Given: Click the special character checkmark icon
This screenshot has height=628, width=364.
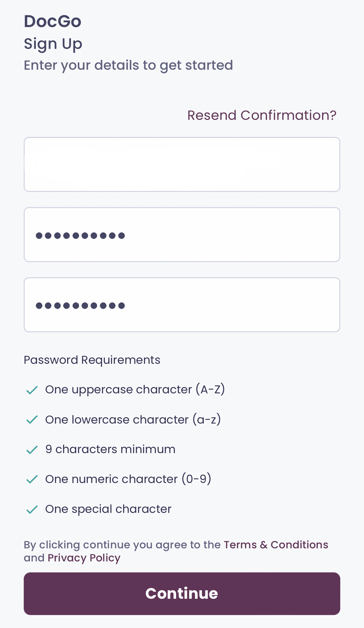Looking at the screenshot, I should [x=32, y=509].
